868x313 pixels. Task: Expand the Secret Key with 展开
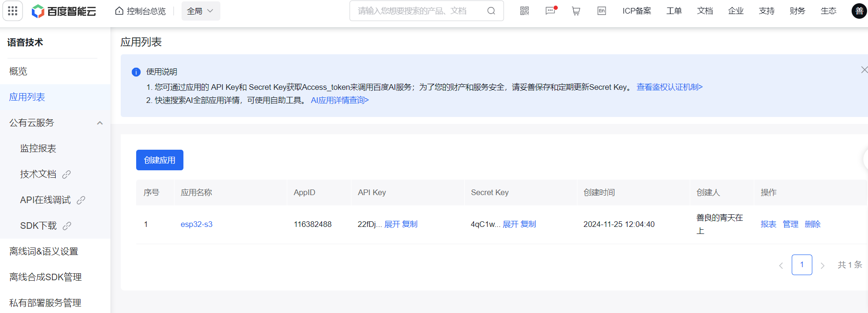(x=511, y=224)
